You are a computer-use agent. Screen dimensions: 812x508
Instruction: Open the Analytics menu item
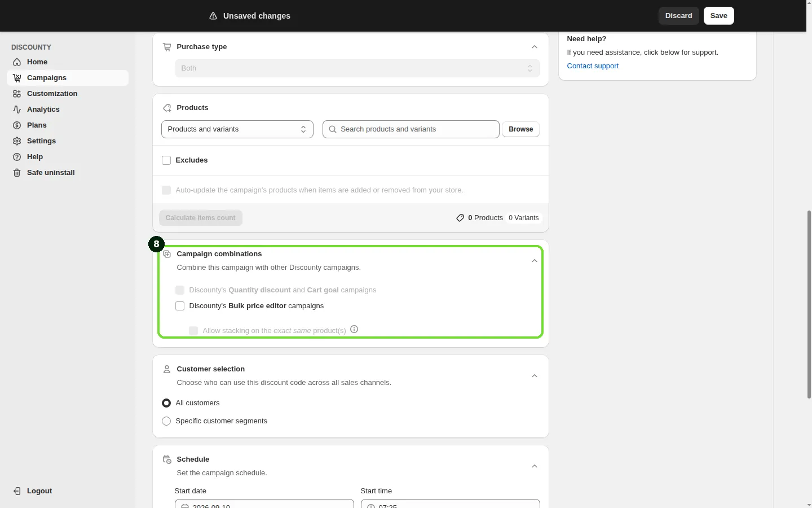pyautogui.click(x=68, y=110)
